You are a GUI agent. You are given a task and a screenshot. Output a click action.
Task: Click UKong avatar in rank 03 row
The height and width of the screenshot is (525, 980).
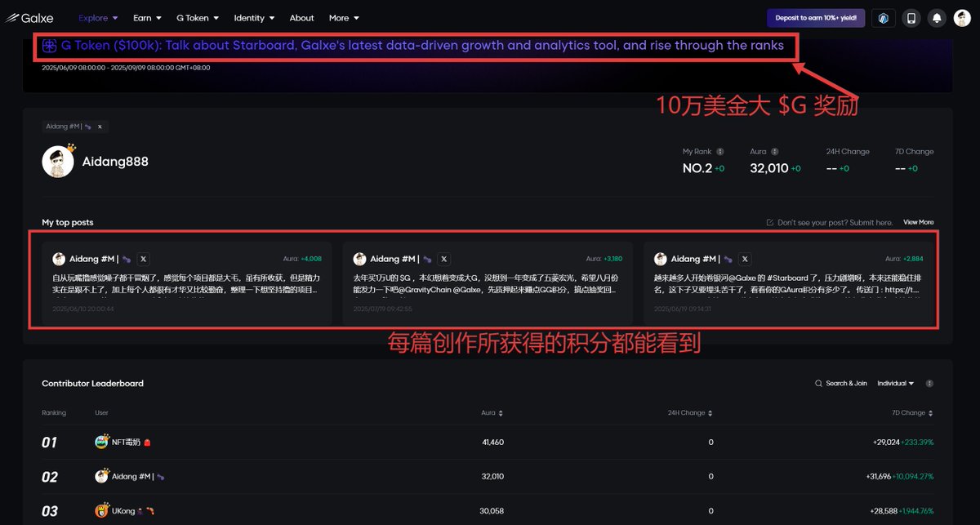coord(101,511)
